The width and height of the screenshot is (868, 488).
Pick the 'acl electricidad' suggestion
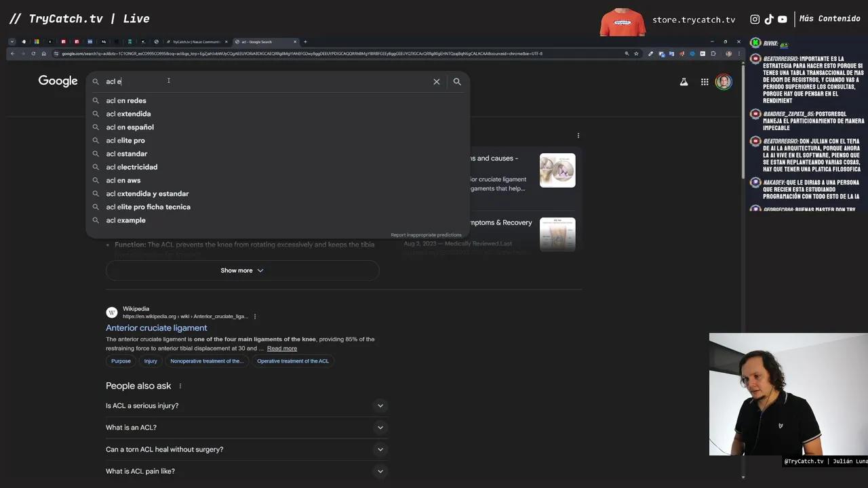pyautogui.click(x=277, y=167)
